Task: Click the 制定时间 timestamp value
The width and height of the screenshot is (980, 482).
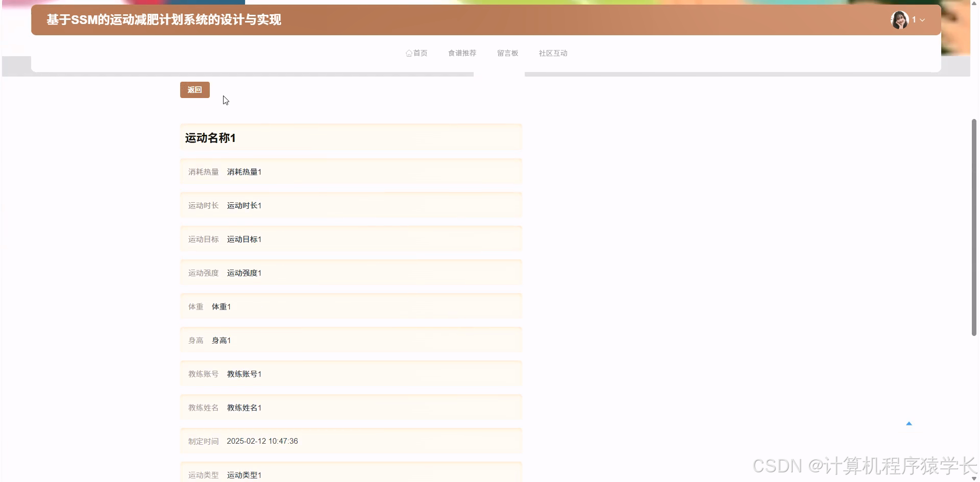Action: (x=262, y=441)
